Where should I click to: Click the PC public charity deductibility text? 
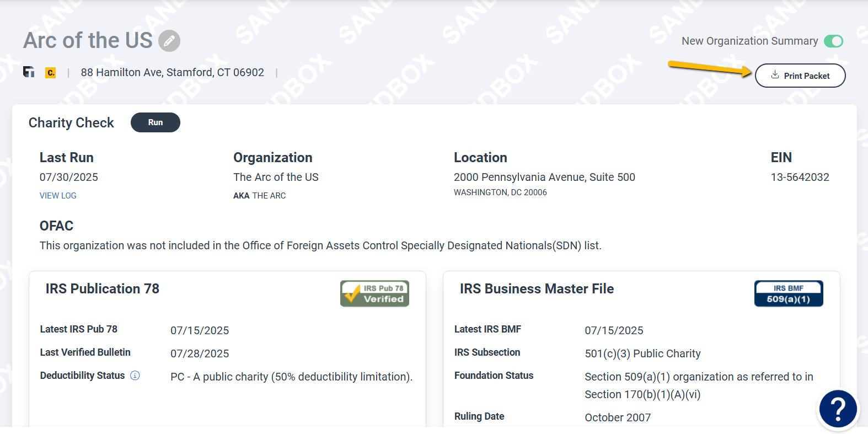point(291,377)
